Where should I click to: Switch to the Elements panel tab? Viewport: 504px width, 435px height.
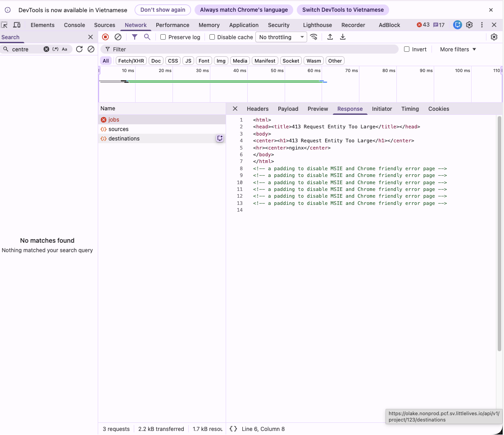pos(42,25)
